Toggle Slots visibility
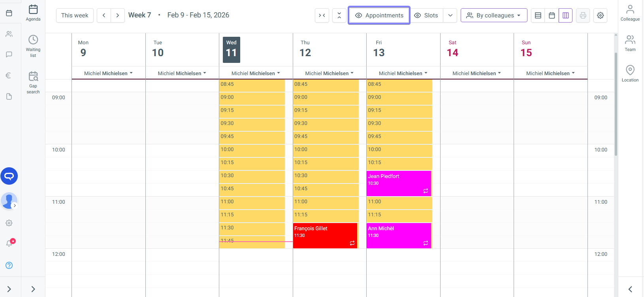The image size is (644, 297). (x=426, y=15)
